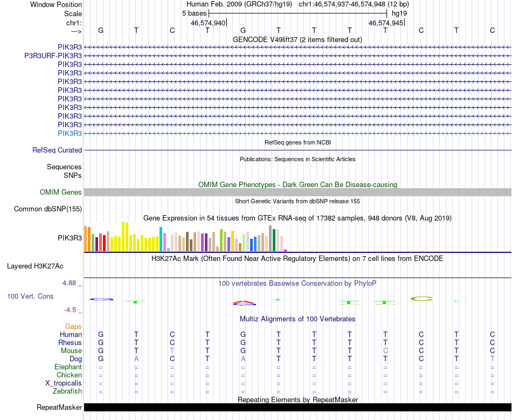The width and height of the screenshot is (512, 420).
Task: Click the 100 Vert. Cons label
Action: (x=30, y=296)
